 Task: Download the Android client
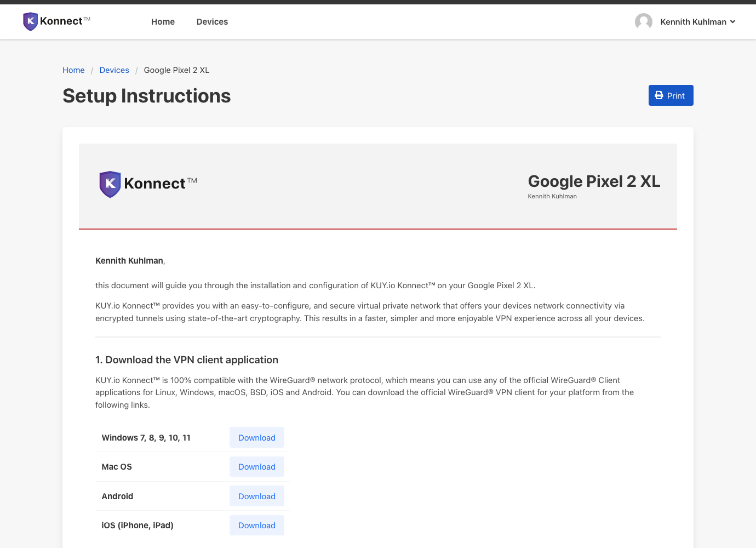point(257,496)
